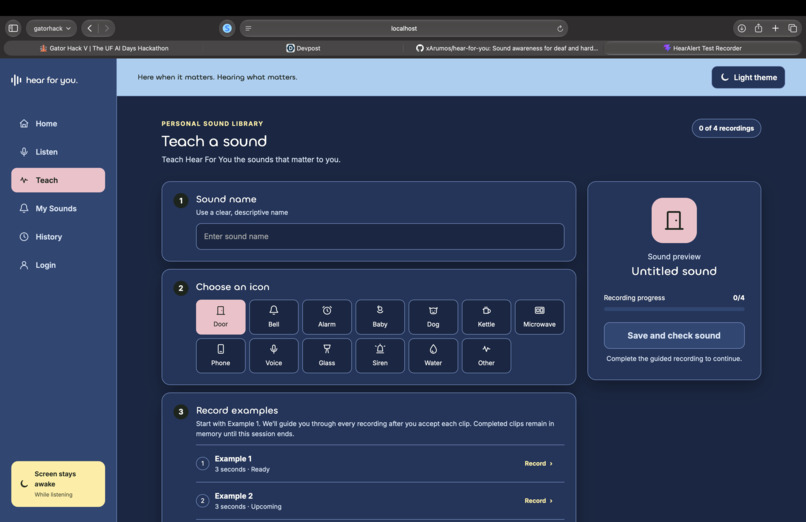Open the Teach sidebar item
This screenshot has height=522, width=806.
(x=58, y=180)
